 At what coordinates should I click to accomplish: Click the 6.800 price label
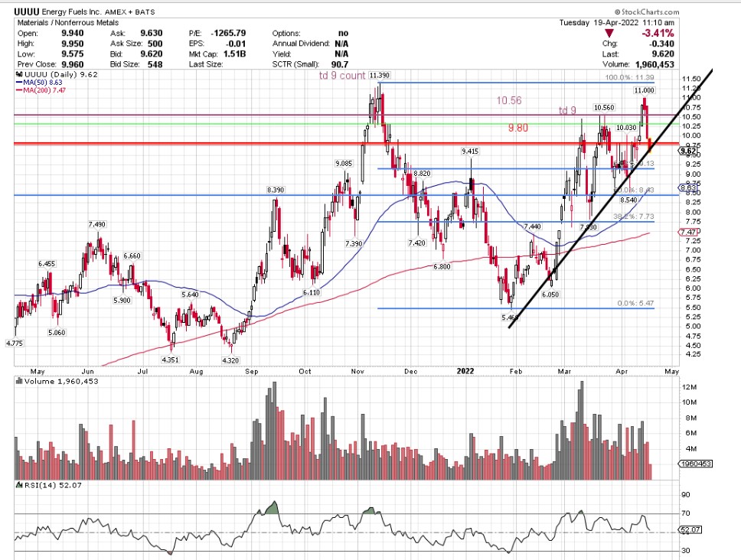click(442, 267)
